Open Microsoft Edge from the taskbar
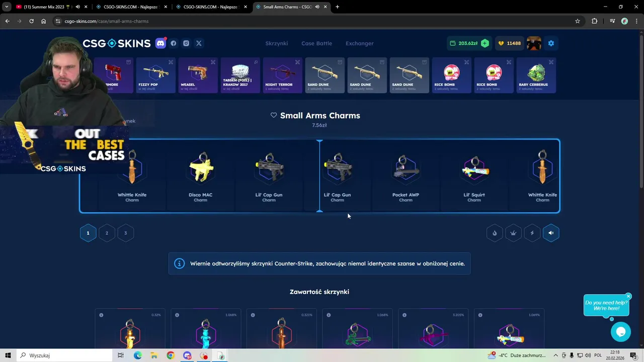Viewport: 644px width, 362px height. (137, 355)
